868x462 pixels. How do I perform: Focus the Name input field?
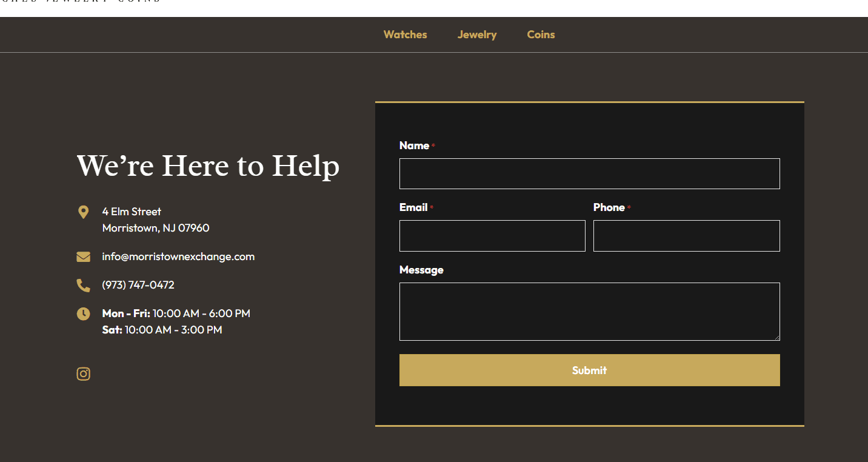pos(589,174)
